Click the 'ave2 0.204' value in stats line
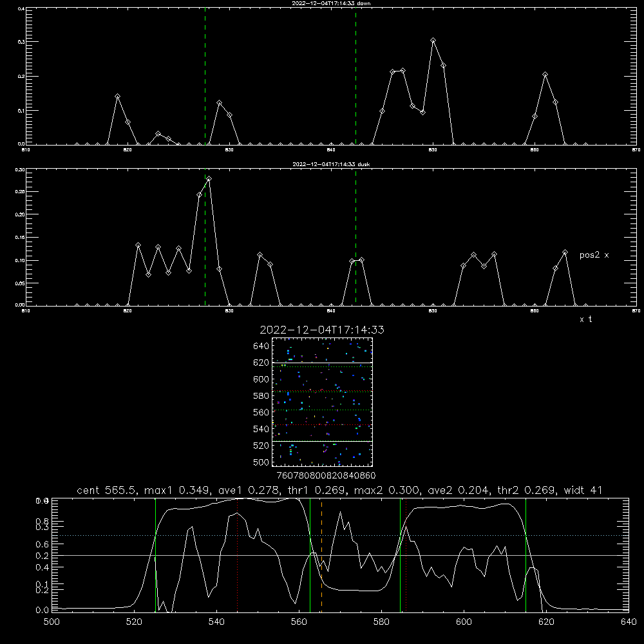The height and width of the screenshot is (644, 644). tap(459, 490)
